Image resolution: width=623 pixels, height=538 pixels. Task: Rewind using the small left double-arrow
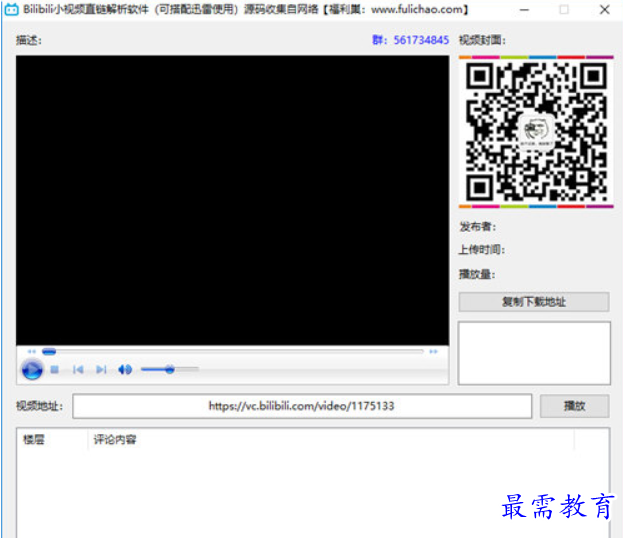32,352
